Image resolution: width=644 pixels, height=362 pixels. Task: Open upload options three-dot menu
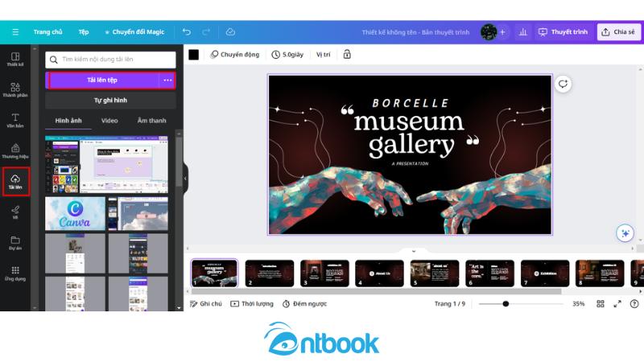[167, 80]
